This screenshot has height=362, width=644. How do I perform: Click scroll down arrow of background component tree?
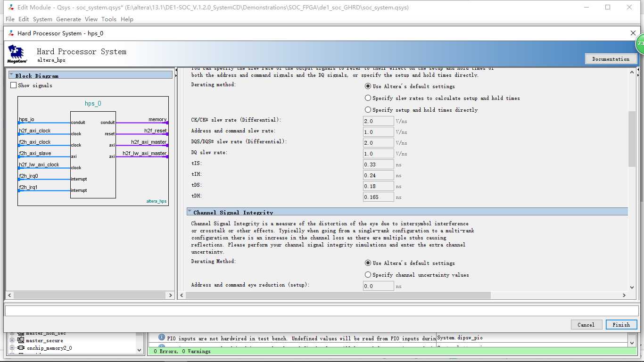(x=140, y=350)
